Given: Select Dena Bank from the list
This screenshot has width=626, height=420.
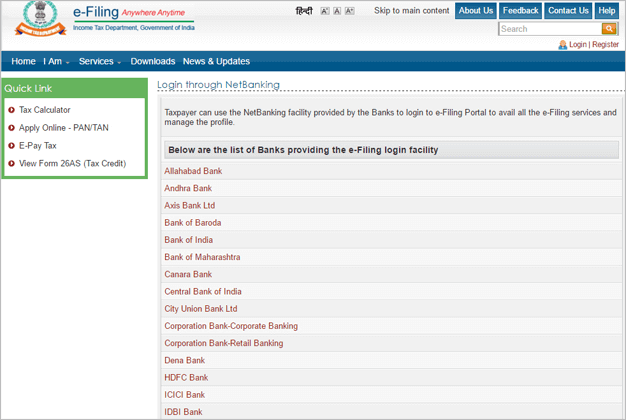Looking at the screenshot, I should coord(184,360).
